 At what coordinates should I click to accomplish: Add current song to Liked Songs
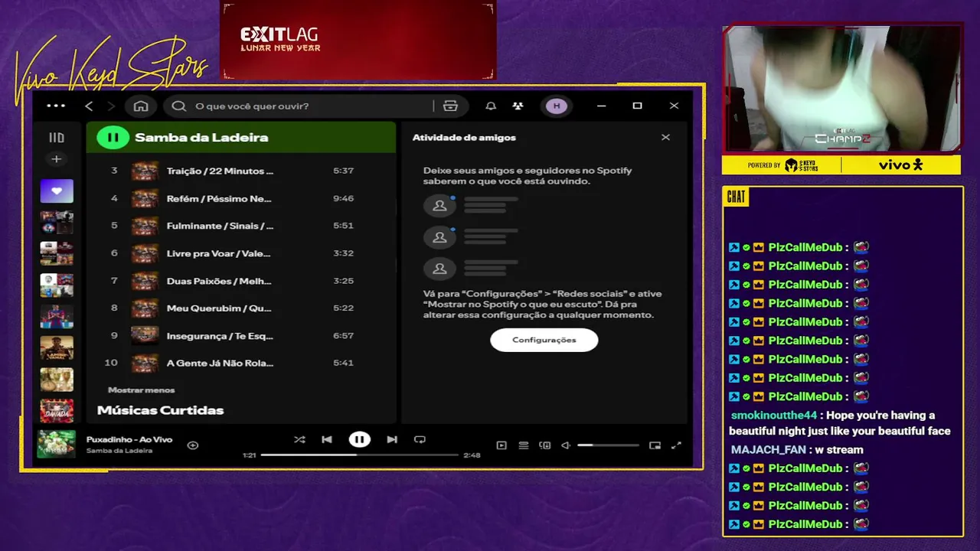tap(193, 445)
